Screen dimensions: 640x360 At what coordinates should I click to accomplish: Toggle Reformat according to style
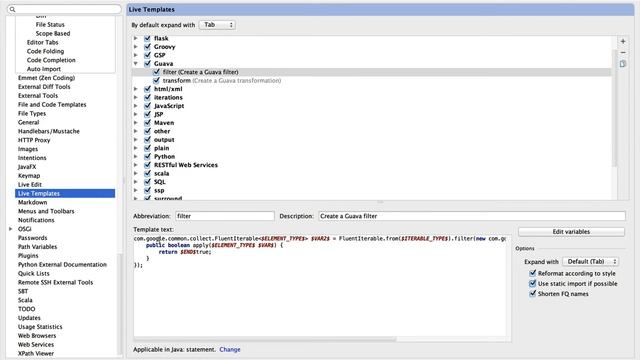tap(533, 273)
